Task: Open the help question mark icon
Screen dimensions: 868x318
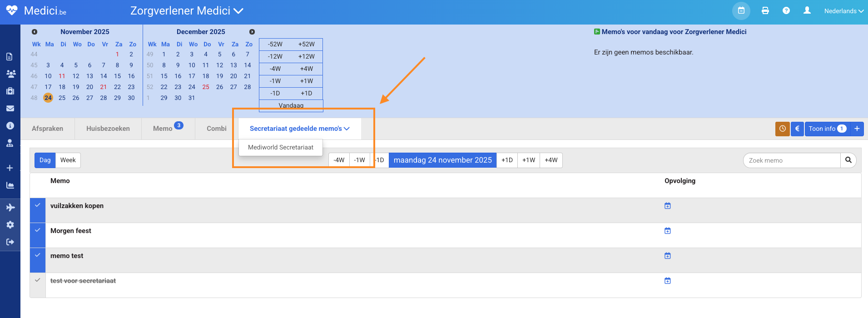Action: click(x=786, y=11)
